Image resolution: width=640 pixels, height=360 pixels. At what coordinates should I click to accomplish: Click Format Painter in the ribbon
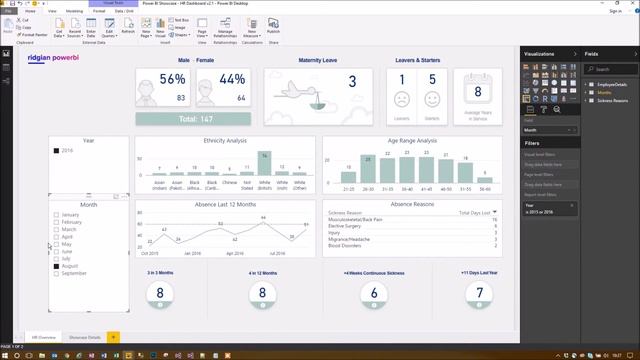click(32, 35)
